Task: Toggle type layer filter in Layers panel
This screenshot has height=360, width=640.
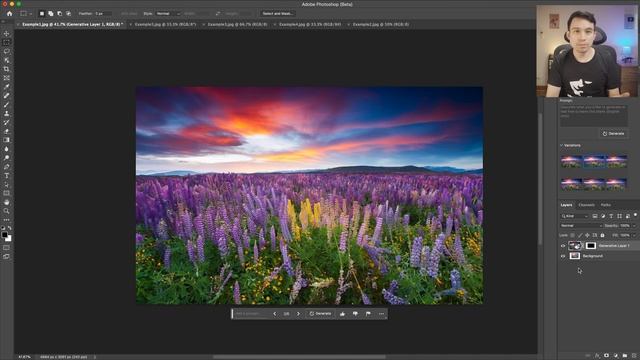Action: 611,216
